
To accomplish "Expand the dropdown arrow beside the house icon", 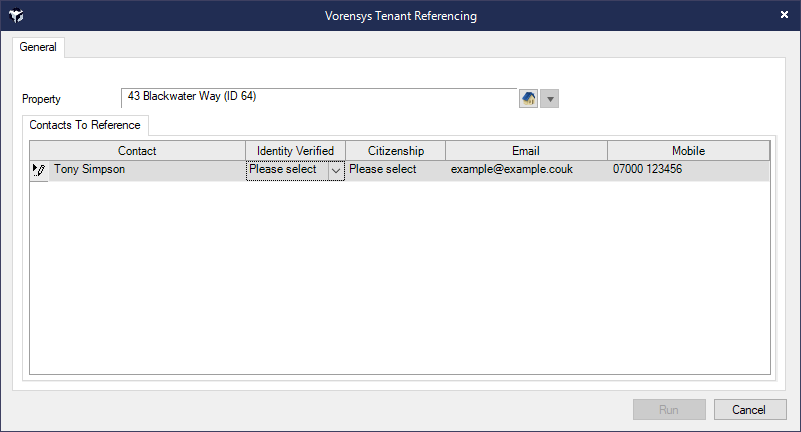I will [x=550, y=99].
